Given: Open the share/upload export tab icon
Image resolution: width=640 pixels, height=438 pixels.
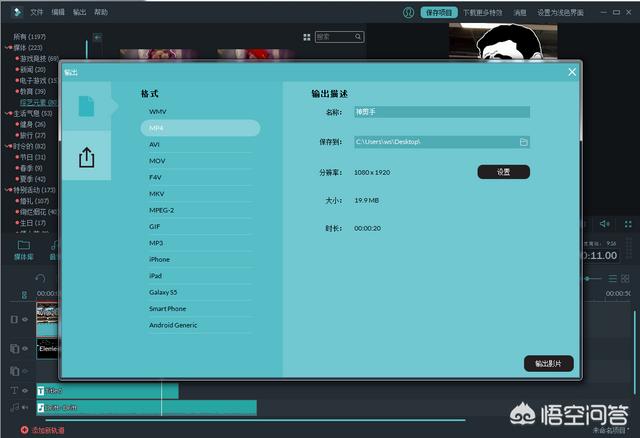Looking at the screenshot, I should pyautogui.click(x=87, y=158).
